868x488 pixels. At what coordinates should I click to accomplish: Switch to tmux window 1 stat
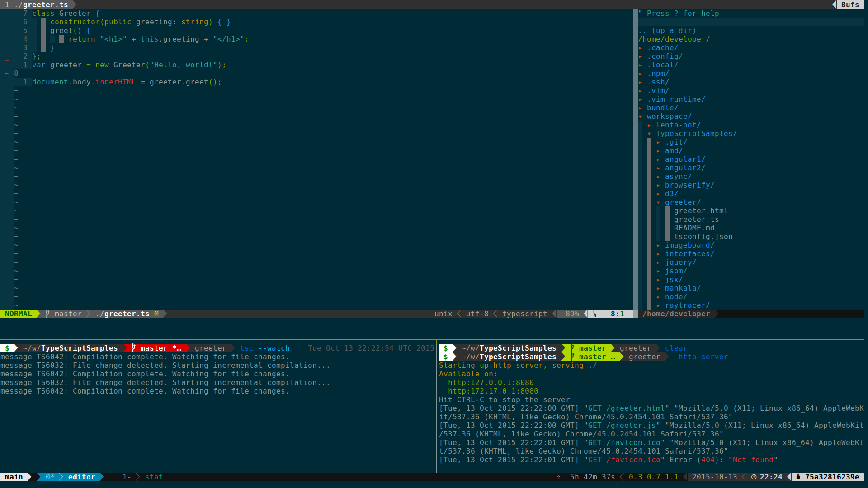(153, 477)
